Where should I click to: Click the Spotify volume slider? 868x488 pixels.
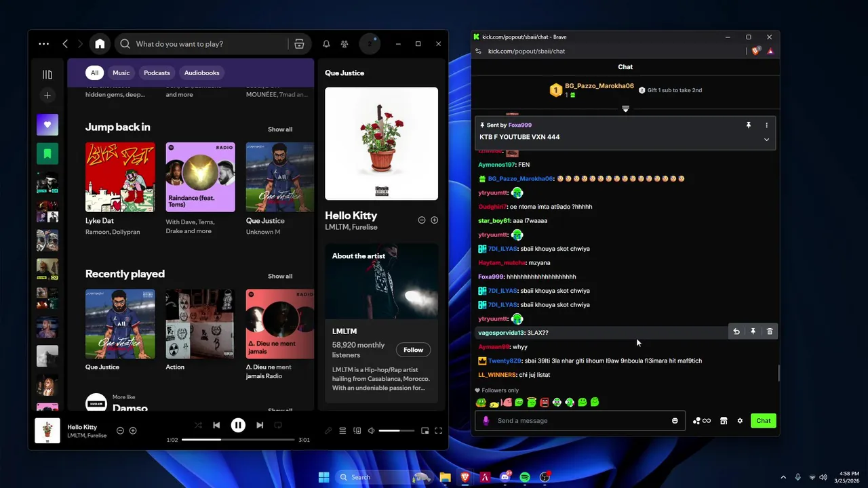click(x=397, y=430)
